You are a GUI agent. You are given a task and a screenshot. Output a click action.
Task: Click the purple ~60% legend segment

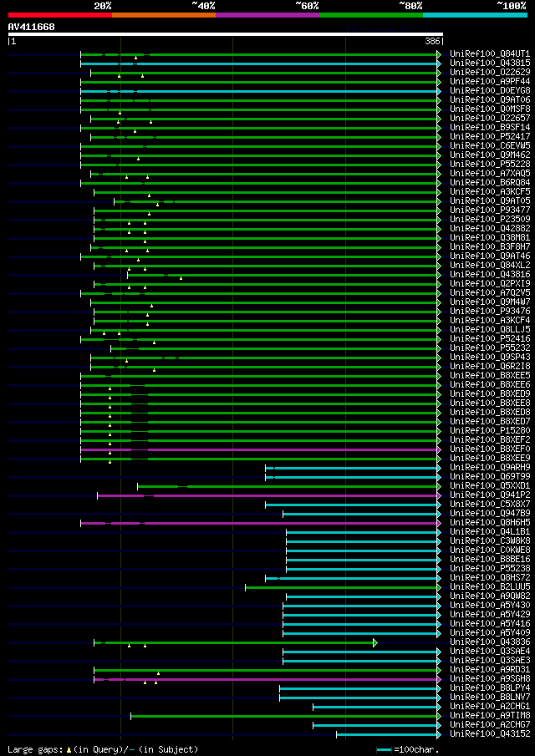(x=267, y=15)
